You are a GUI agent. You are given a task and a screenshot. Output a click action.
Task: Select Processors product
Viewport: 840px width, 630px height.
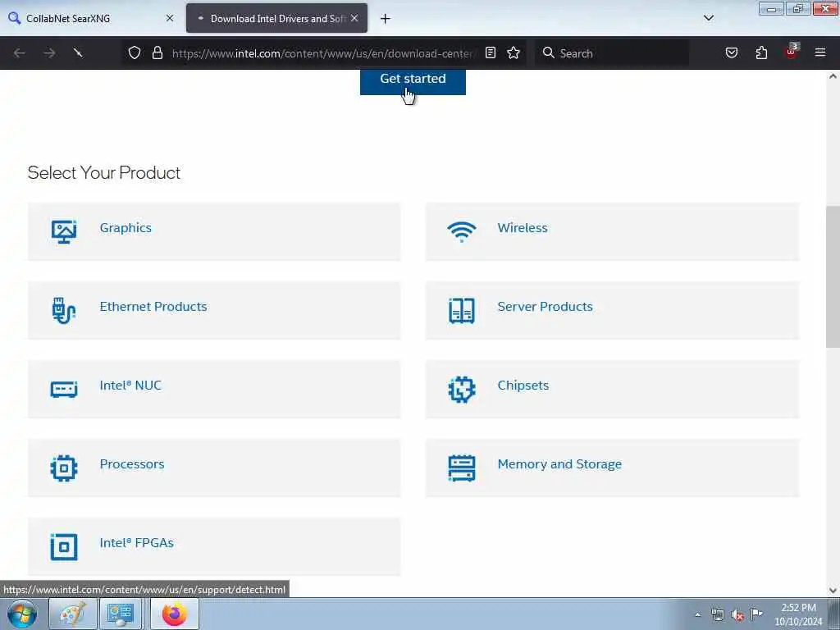[x=132, y=464]
